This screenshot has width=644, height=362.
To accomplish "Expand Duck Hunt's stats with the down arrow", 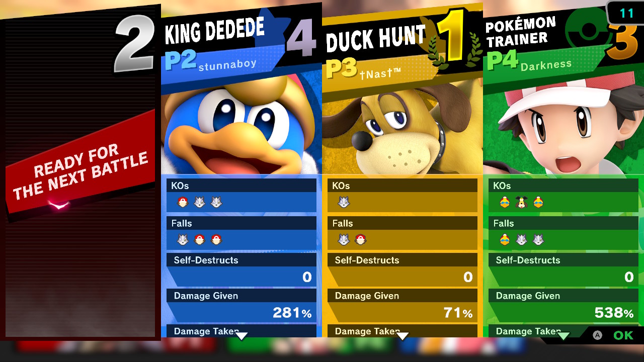I will coord(403,336).
